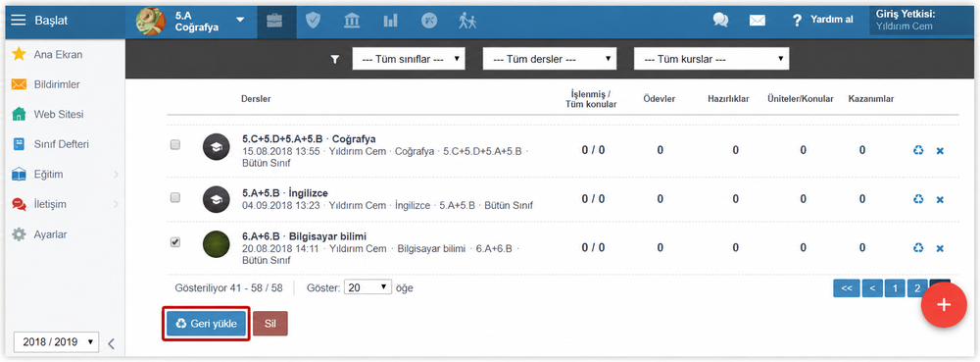Click the Geri yükle button
980x362 pixels.
tap(207, 323)
